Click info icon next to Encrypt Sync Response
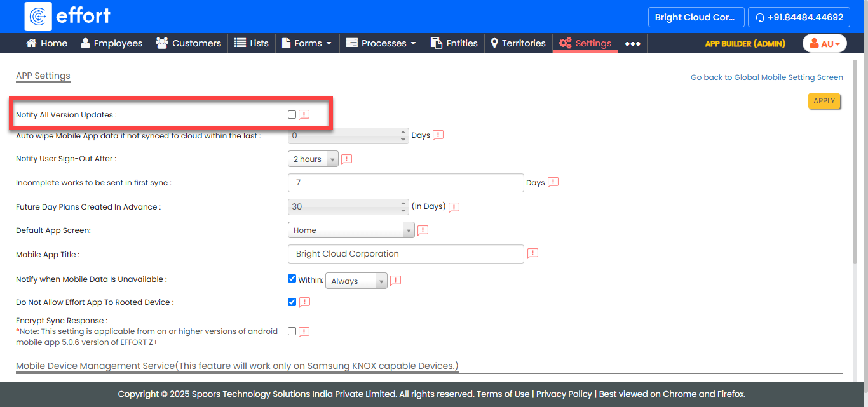This screenshot has height=407, width=868. click(304, 331)
